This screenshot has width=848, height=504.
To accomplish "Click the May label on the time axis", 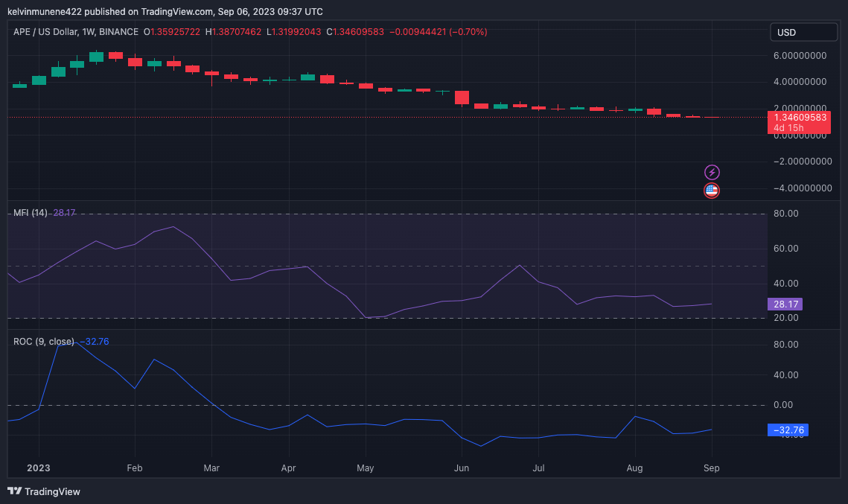I will click(365, 468).
